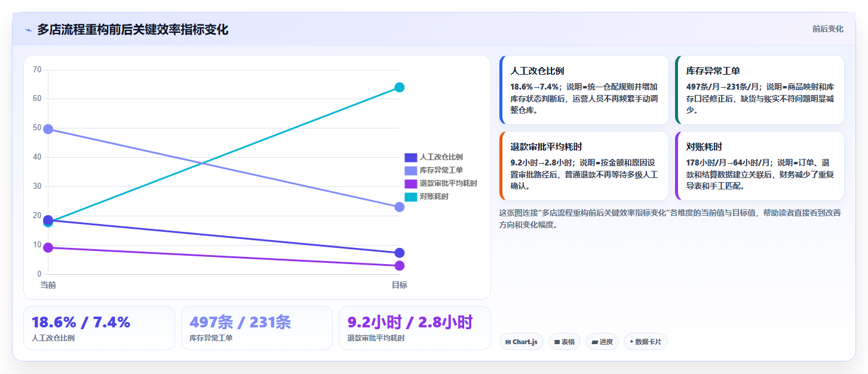Click the lightning icon beside the dashboard title
Screen dimensions: 868x374
point(28,30)
